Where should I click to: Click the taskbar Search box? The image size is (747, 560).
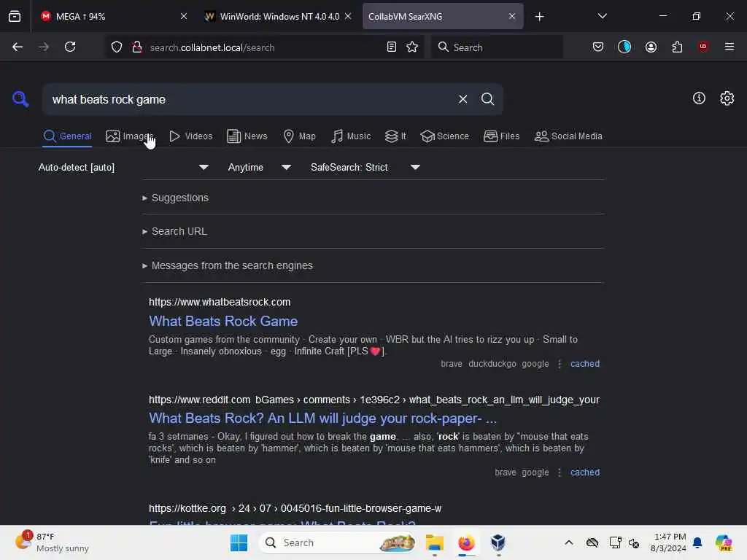337,542
